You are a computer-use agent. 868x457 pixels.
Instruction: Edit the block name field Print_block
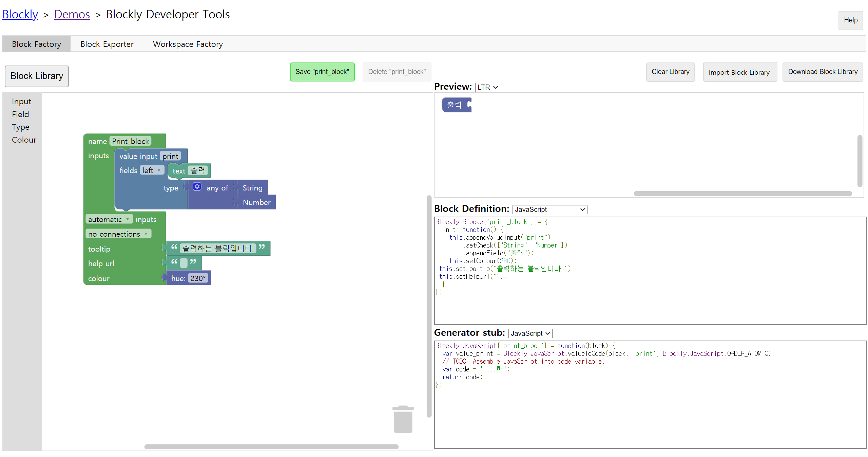(130, 141)
